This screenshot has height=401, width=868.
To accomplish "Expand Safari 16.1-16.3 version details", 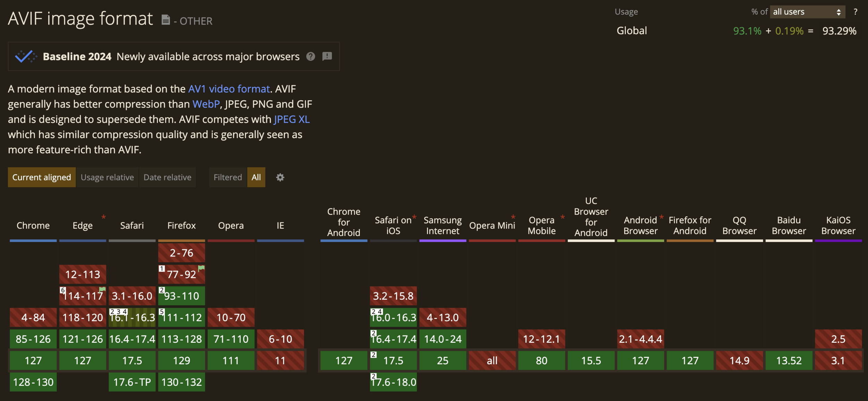I will (x=132, y=317).
